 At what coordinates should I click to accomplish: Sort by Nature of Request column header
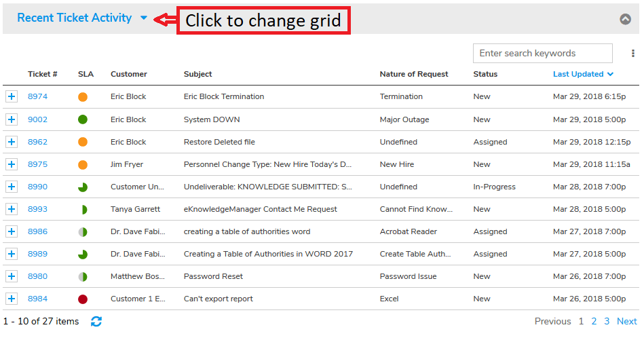(x=413, y=75)
